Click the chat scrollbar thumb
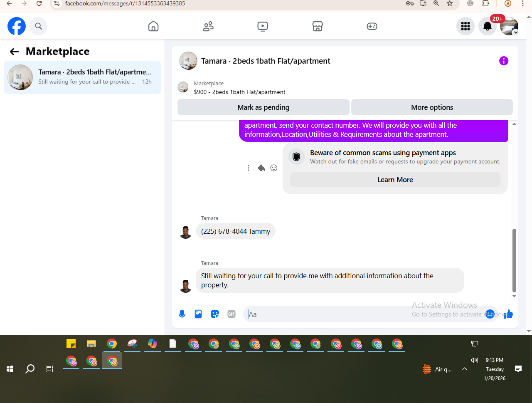 click(514, 261)
